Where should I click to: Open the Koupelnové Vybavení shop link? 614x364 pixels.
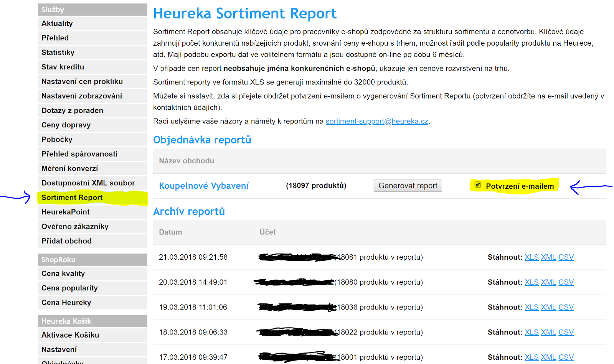(x=204, y=186)
